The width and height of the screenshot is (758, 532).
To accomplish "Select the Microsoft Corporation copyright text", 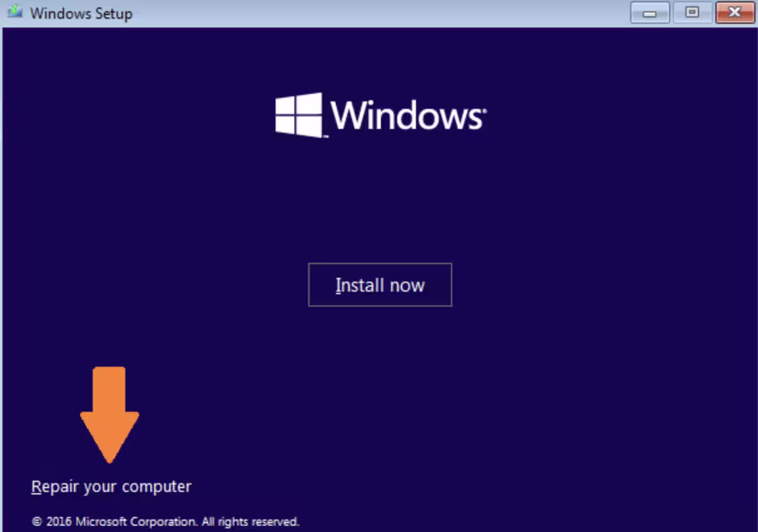I will pyautogui.click(x=165, y=521).
